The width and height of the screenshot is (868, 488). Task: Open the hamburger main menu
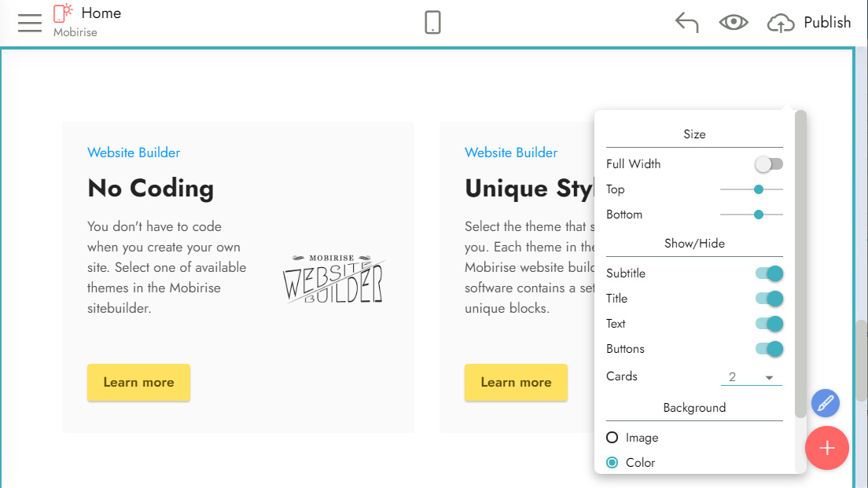[x=30, y=23]
